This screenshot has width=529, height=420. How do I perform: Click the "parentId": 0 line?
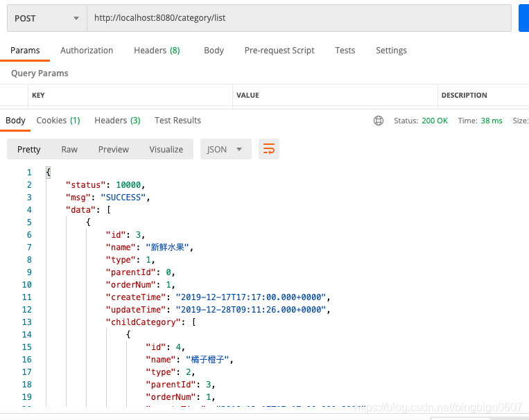coord(140,272)
